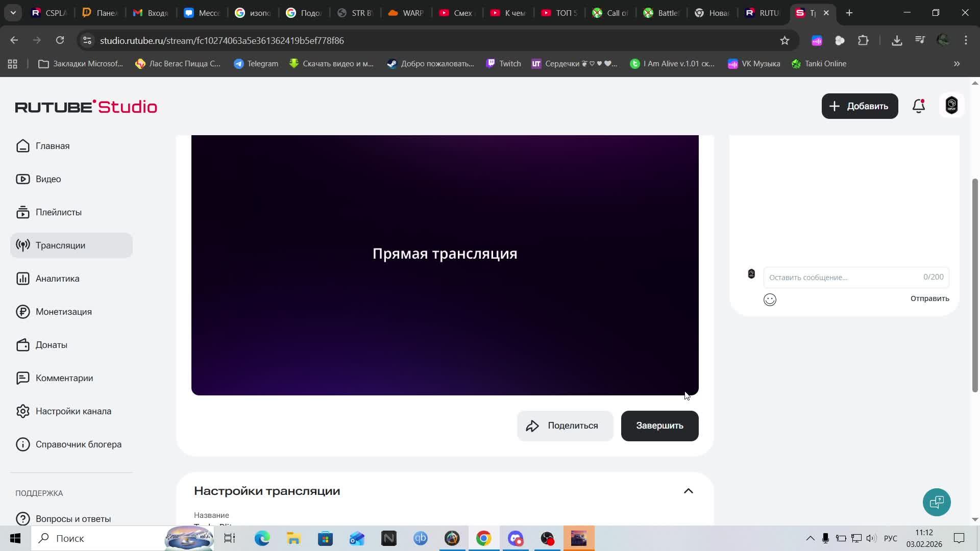Image resolution: width=980 pixels, height=551 pixels.
Task: Open the support chat widget icon
Action: 937,503
